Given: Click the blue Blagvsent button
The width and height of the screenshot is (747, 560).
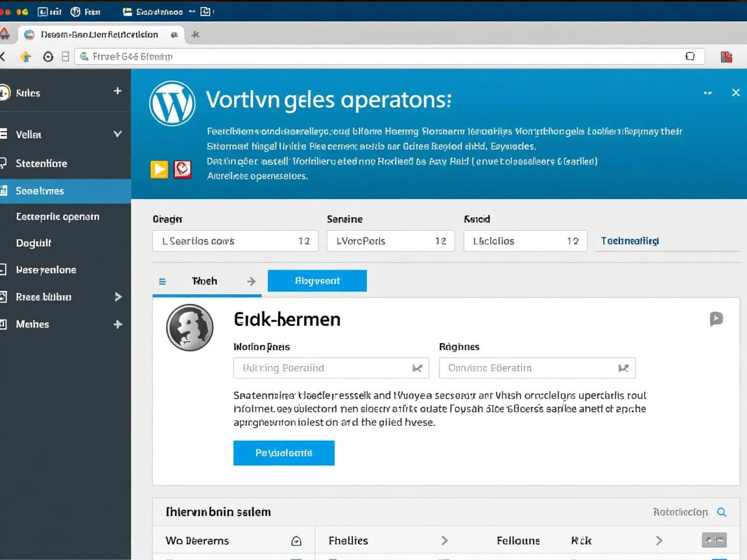Looking at the screenshot, I should point(317,281).
